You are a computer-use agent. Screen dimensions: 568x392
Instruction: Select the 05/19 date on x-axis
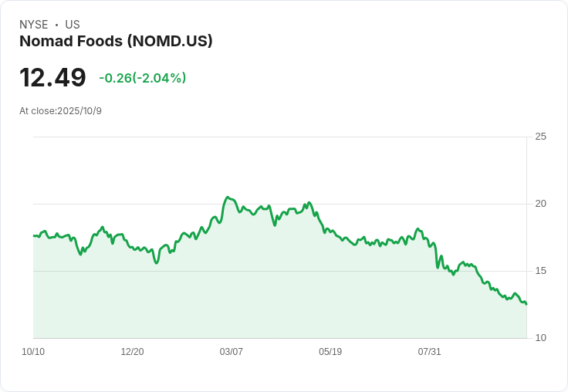[x=330, y=352]
